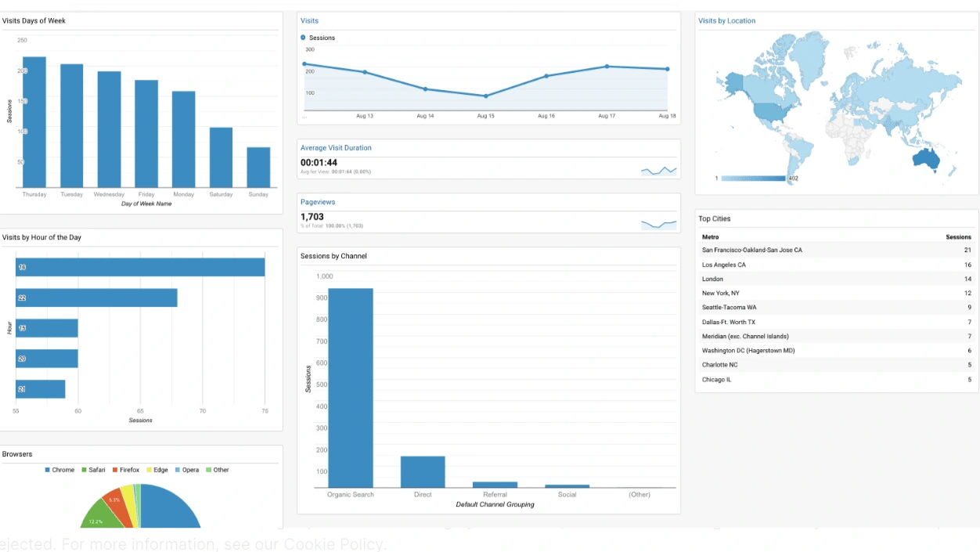Click the Aug 17 data point on Visits line
Image resolution: width=980 pixels, height=552 pixels.
click(607, 67)
